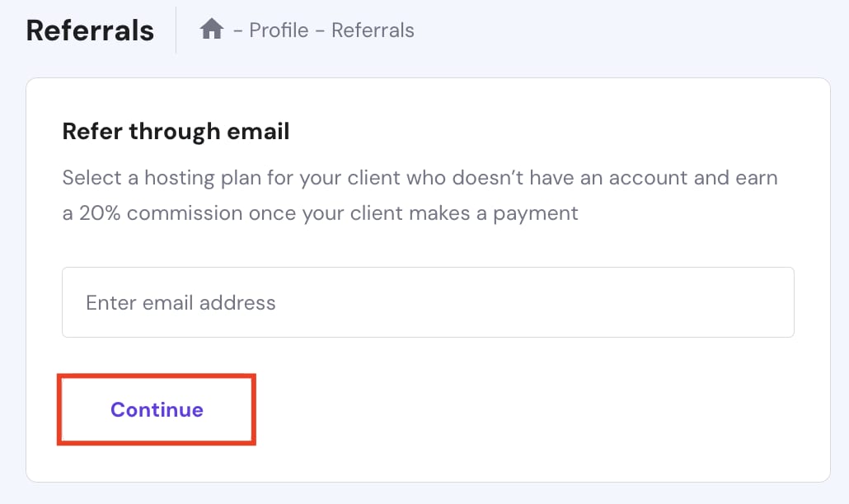
Task: Click the Continue button
Action: (157, 409)
